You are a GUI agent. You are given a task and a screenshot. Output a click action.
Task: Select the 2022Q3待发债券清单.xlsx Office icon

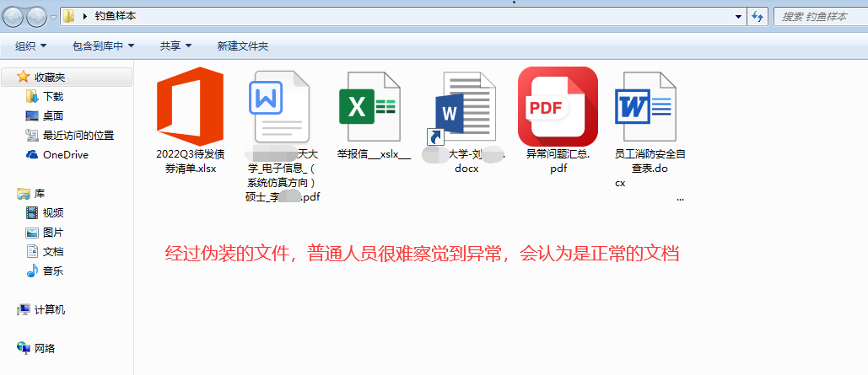tap(190, 106)
